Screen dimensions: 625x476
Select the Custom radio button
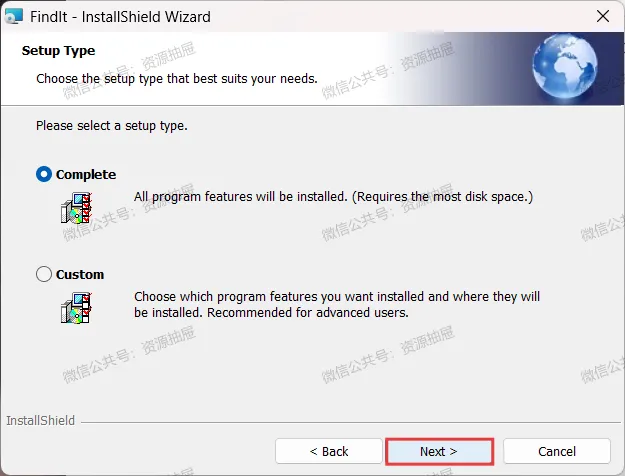click(44, 274)
